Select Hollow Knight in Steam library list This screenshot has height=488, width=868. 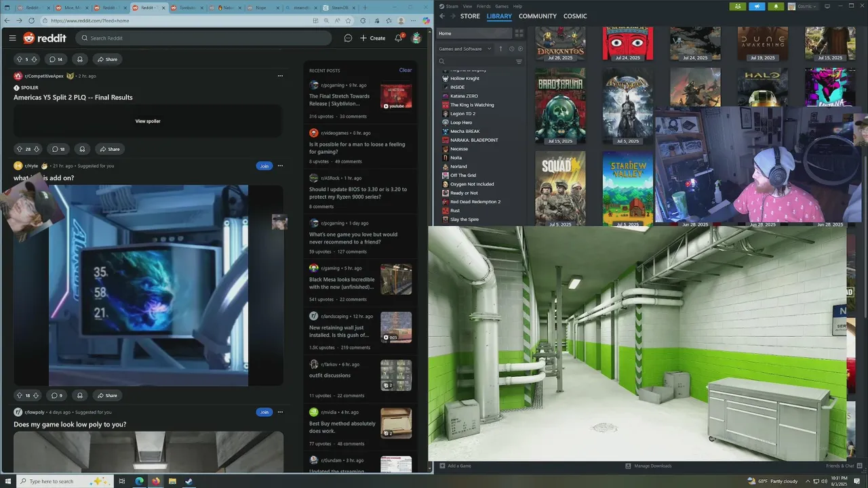pyautogui.click(x=465, y=78)
